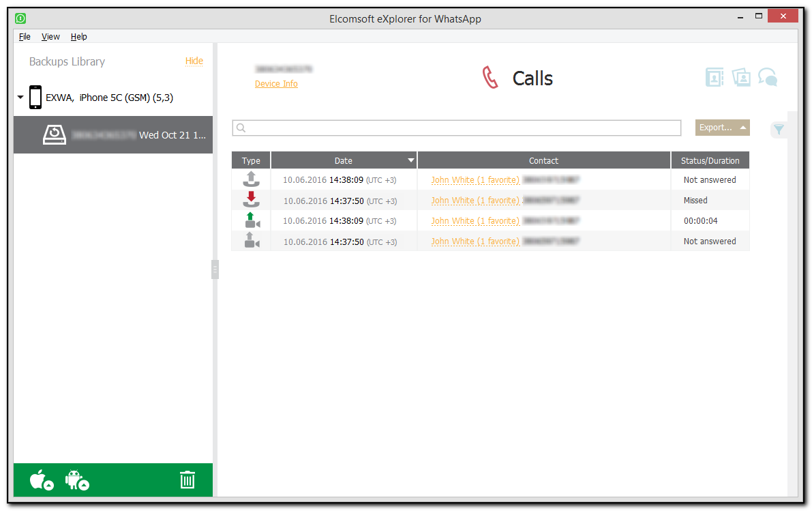Hide the Backups Library panel

[194, 61]
